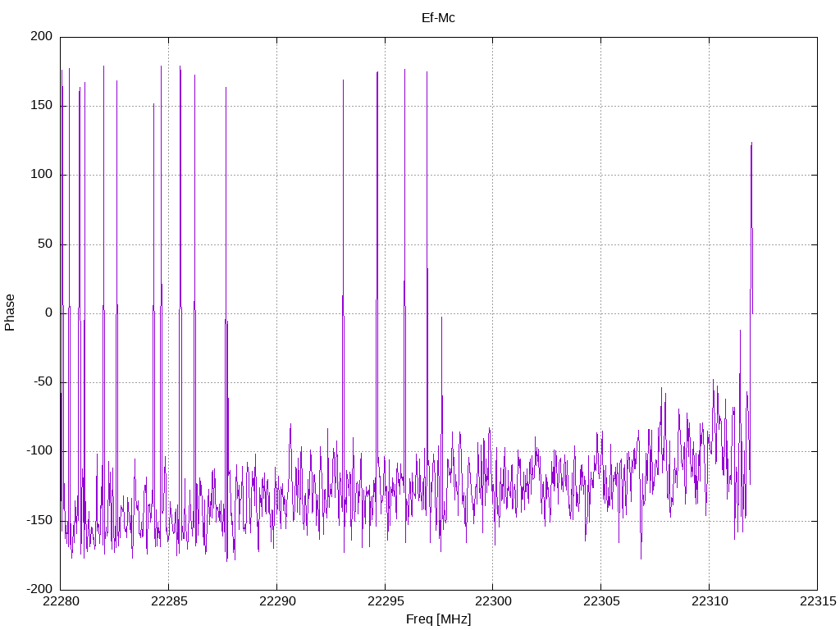
Task: Click the y-axis tick label 200
Action: (41, 36)
